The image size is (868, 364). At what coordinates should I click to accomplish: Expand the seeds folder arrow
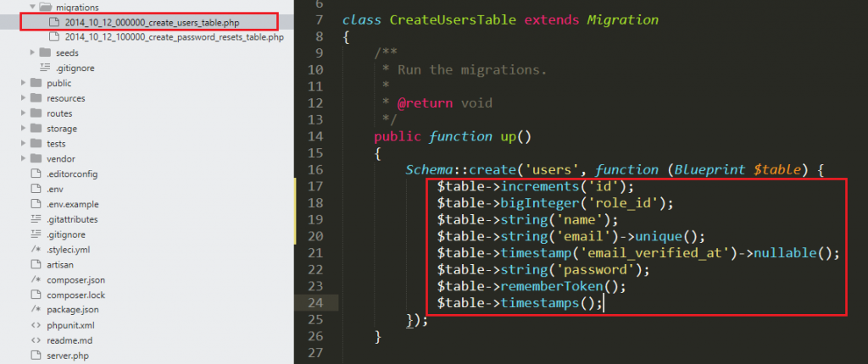pyautogui.click(x=32, y=52)
